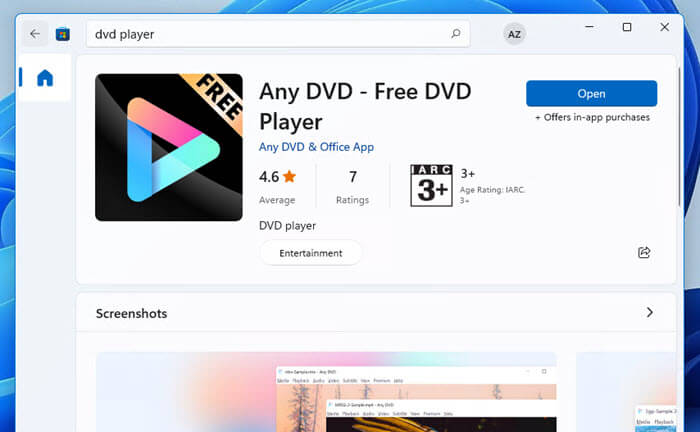Open the Home sidebar icon
Image resolution: width=700 pixels, height=432 pixels.
click(45, 78)
